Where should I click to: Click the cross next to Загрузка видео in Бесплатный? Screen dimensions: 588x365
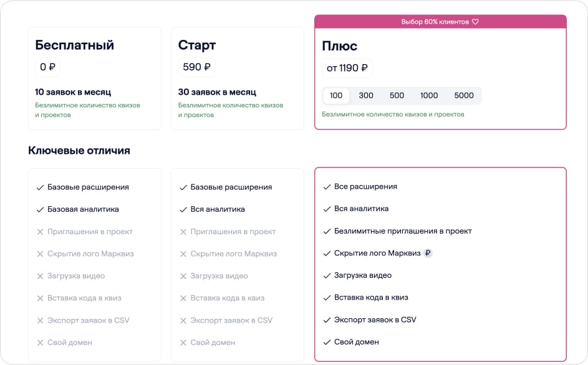(x=40, y=276)
